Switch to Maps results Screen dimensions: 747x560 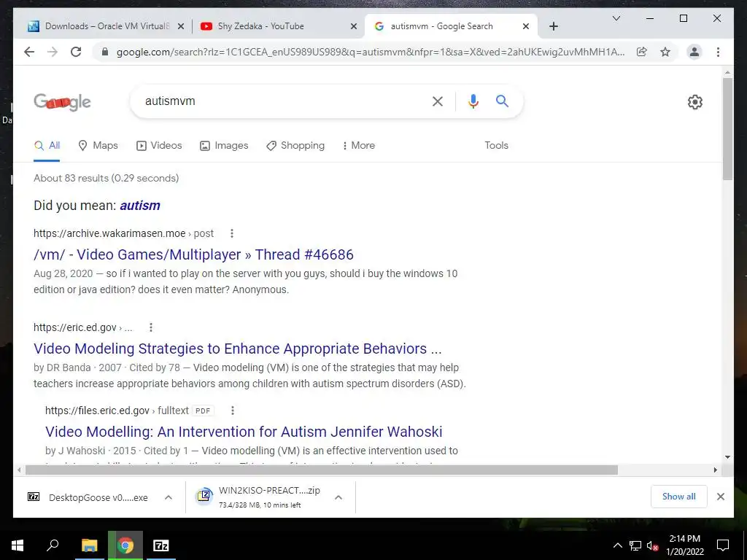(x=98, y=145)
